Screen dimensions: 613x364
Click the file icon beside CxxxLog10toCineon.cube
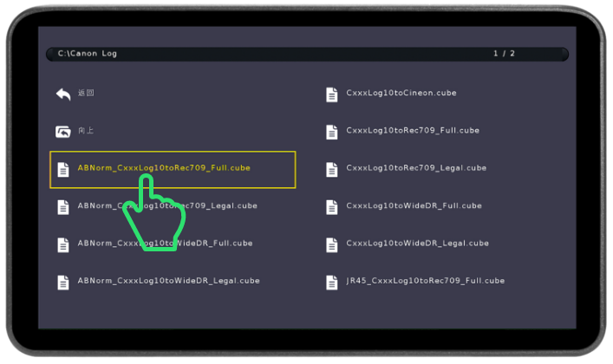point(331,94)
